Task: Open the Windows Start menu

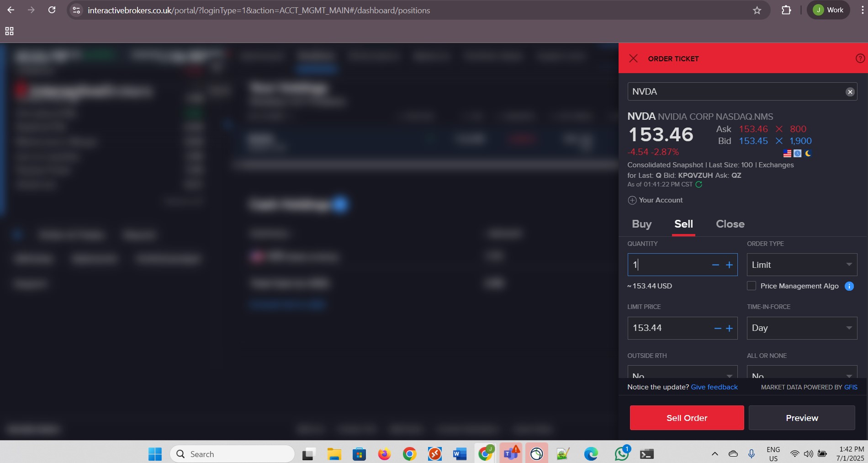Action: click(x=155, y=454)
